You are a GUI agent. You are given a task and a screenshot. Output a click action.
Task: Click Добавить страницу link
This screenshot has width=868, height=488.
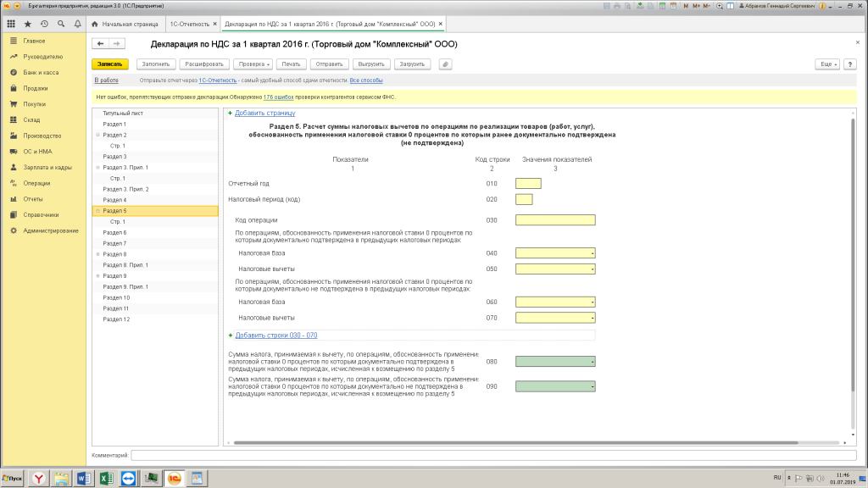tap(264, 113)
